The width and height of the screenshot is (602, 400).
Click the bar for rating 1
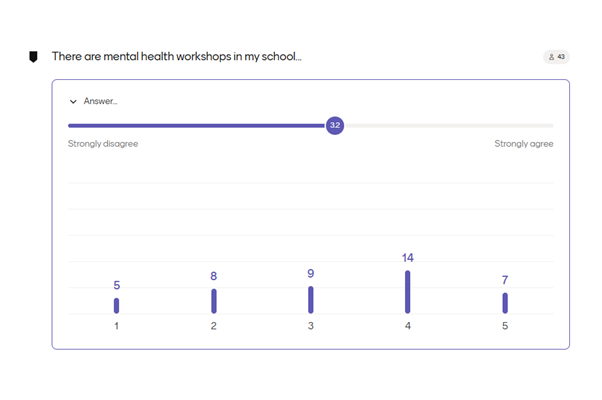pyautogui.click(x=116, y=306)
